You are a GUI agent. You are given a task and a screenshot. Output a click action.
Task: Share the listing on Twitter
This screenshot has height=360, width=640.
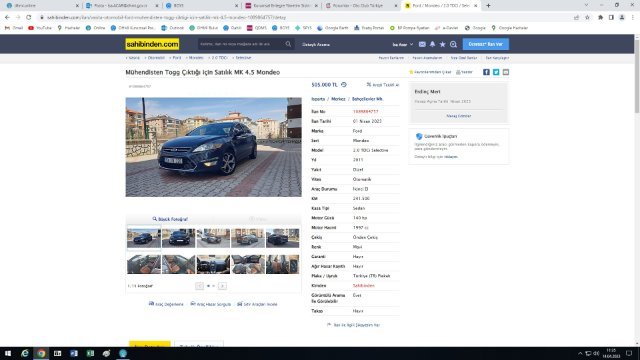click(496, 72)
